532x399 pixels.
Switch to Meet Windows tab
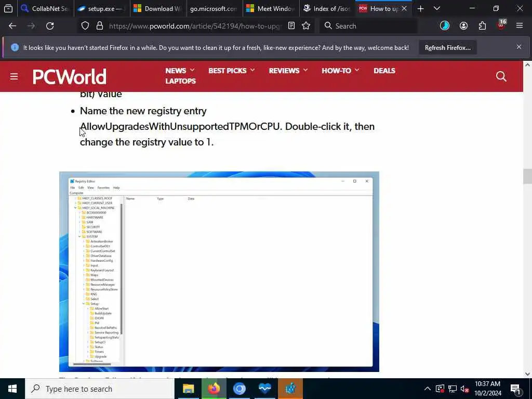(271, 9)
